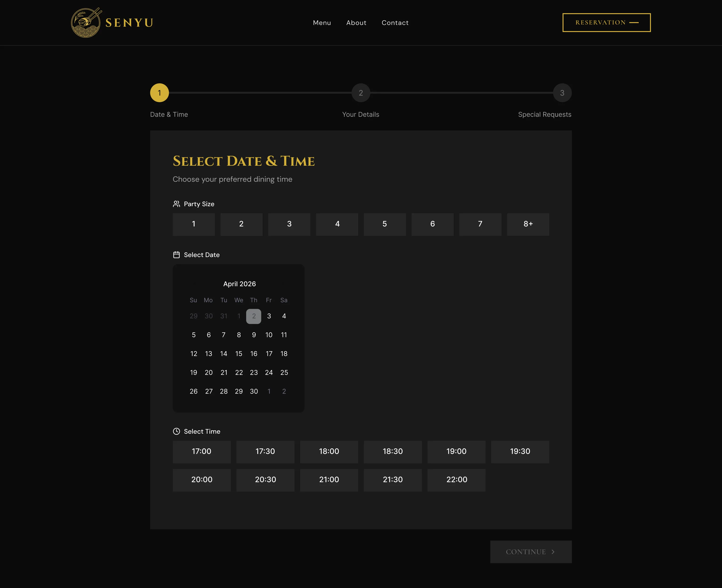Select the 17:30 time slot

265,452
